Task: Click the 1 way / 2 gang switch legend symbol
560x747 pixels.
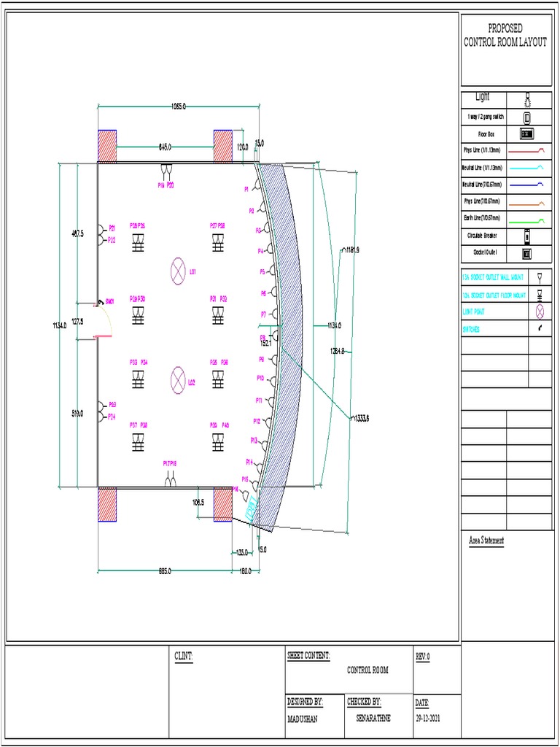Action: (527, 117)
